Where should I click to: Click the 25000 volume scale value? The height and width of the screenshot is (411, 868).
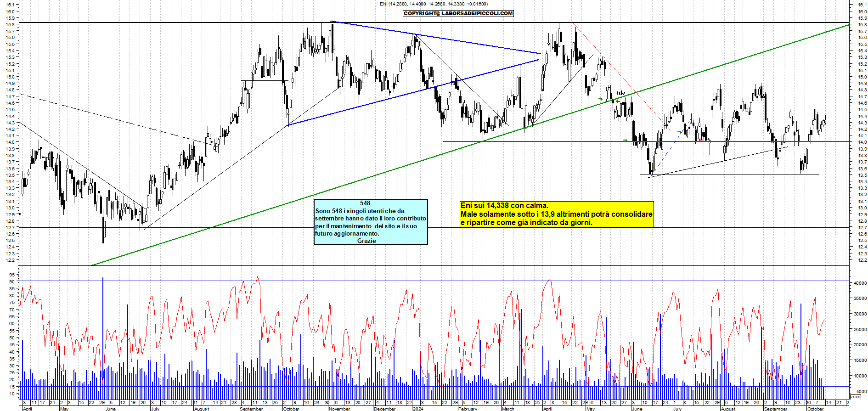tap(860, 330)
